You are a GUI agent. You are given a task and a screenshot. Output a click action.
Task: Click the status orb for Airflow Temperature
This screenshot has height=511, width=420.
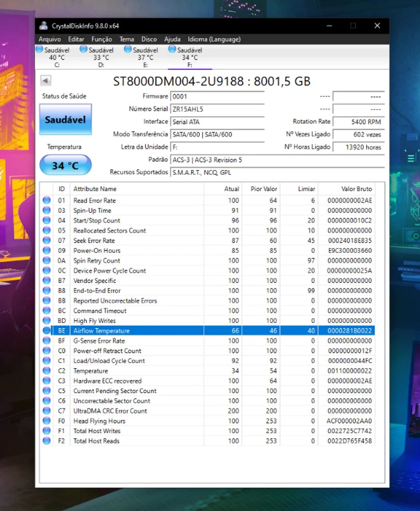[47, 331]
